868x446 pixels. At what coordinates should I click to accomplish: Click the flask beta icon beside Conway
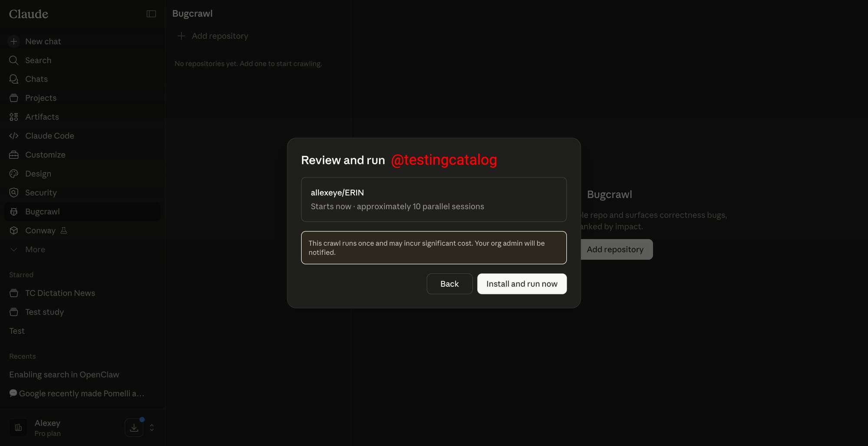[x=64, y=230]
